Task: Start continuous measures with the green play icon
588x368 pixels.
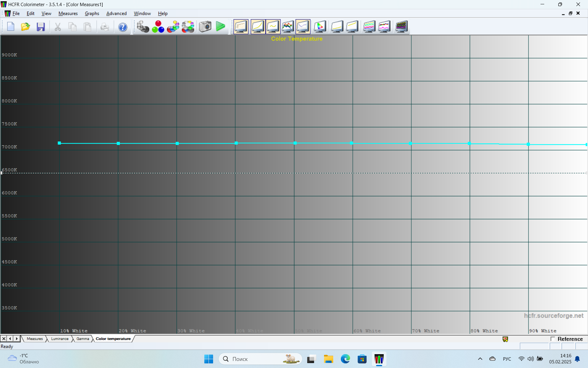Action: click(220, 27)
